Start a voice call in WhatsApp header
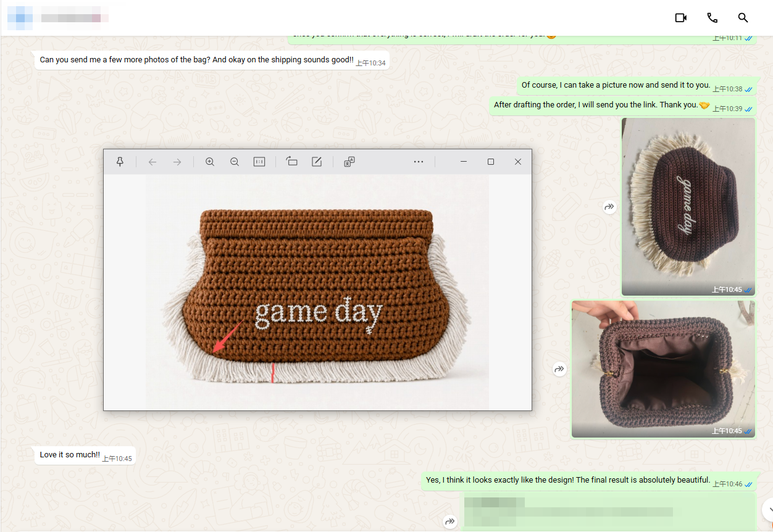Viewport: 773px width, 532px height. tap(712, 18)
